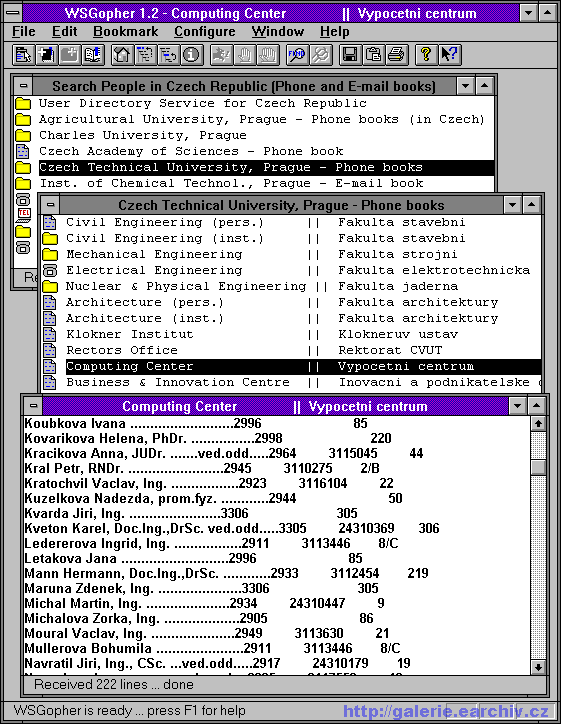561x724 pixels.
Task: Open control menu of Czech Technical University window
Action: [x=50, y=205]
